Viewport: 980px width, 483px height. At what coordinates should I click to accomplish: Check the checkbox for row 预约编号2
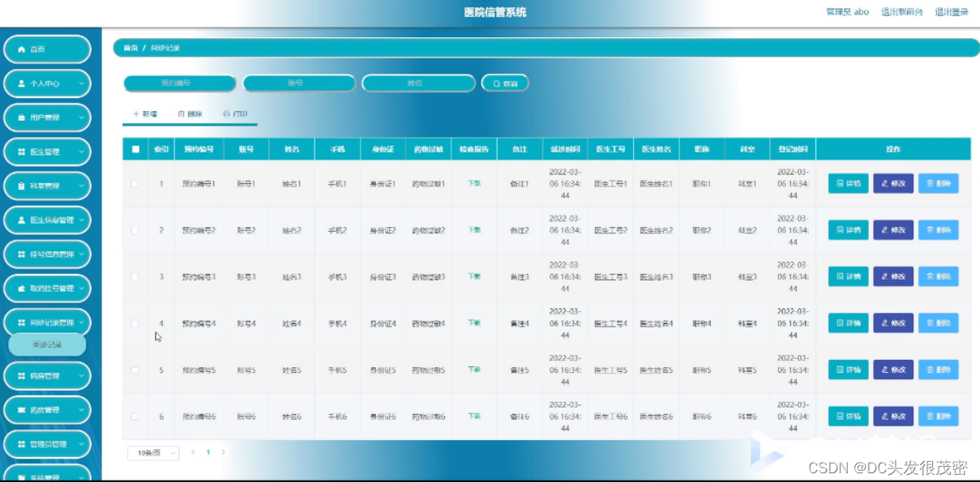135,230
